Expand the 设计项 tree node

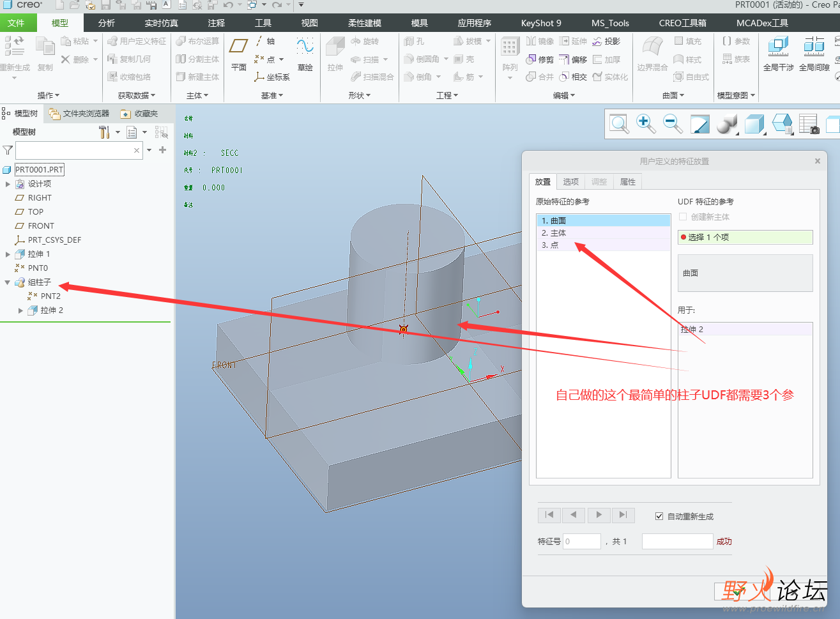click(8, 184)
